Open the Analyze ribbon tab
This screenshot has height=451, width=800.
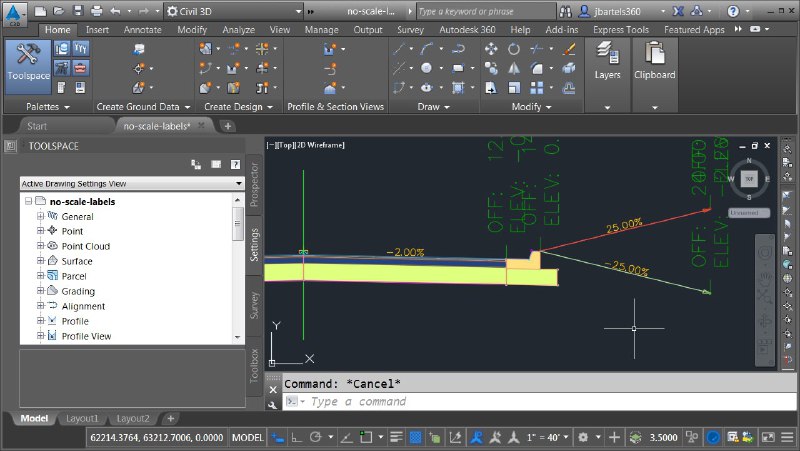(238, 30)
